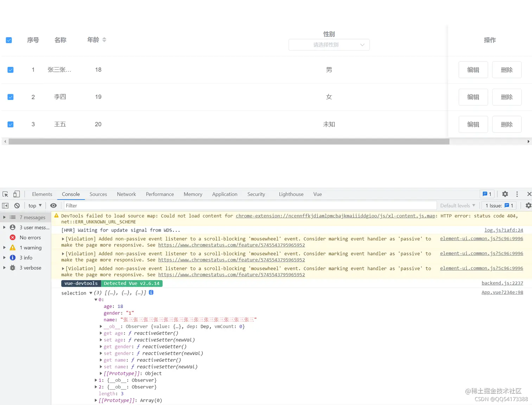Click the 张三张… name cell
The width and height of the screenshot is (532, 405).
59,70
